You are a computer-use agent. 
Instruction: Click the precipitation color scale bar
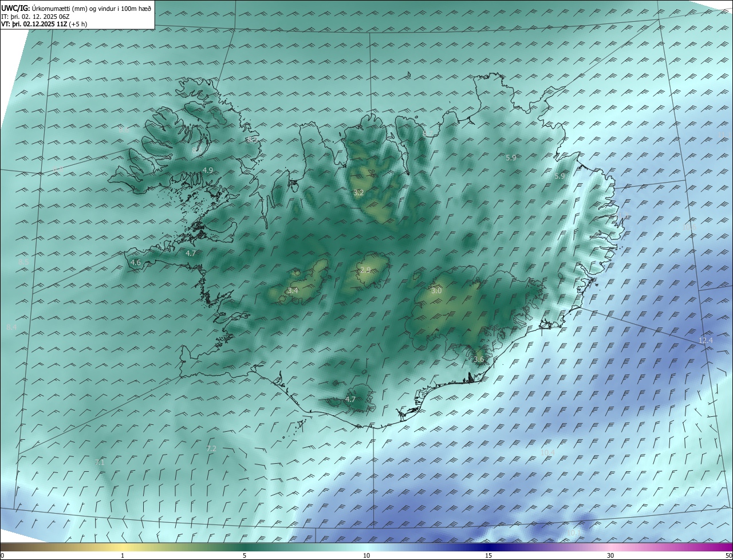click(x=366, y=547)
